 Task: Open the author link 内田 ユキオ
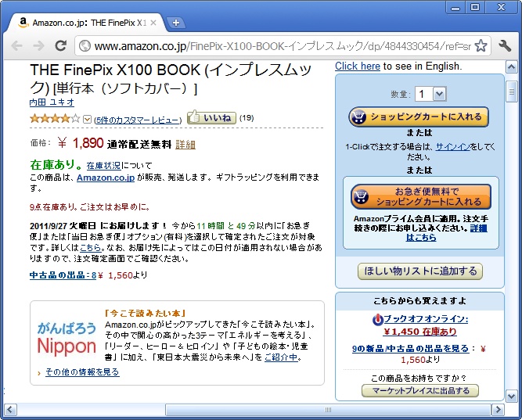[52, 102]
